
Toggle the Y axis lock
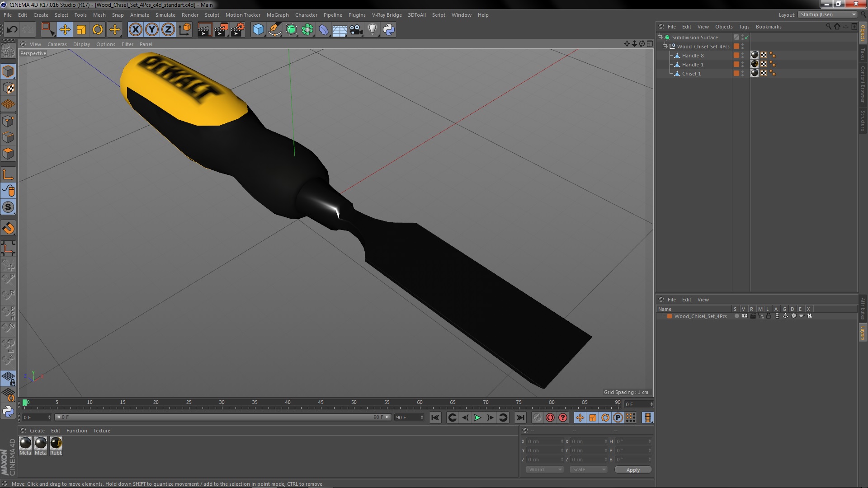coord(152,30)
